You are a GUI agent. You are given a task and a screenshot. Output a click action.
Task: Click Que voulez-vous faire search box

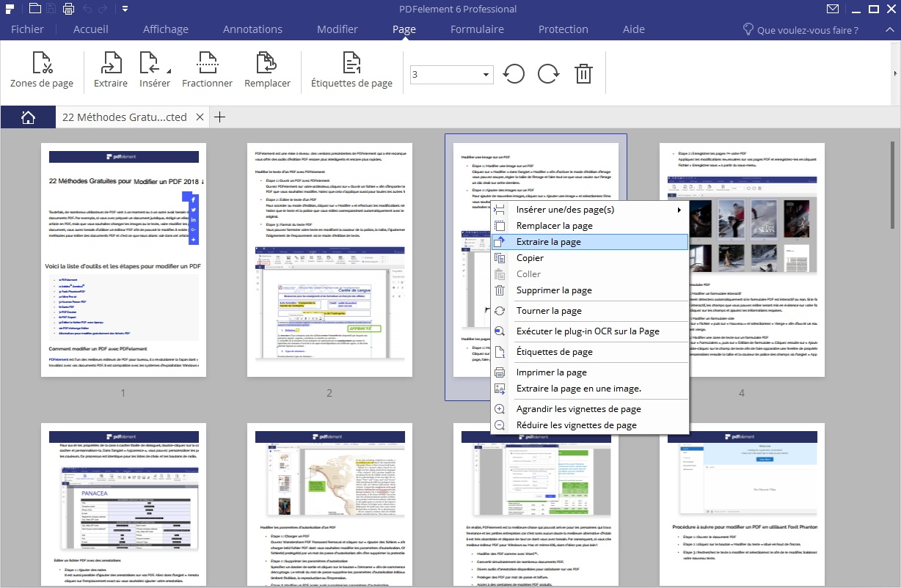pyautogui.click(x=800, y=30)
